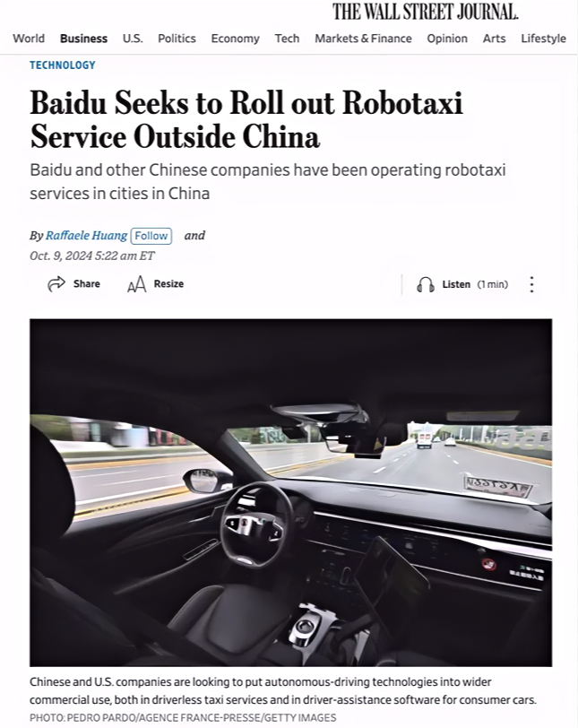Click The Wall Street Journal logo
The width and height of the screenshot is (578, 728).
(425, 12)
